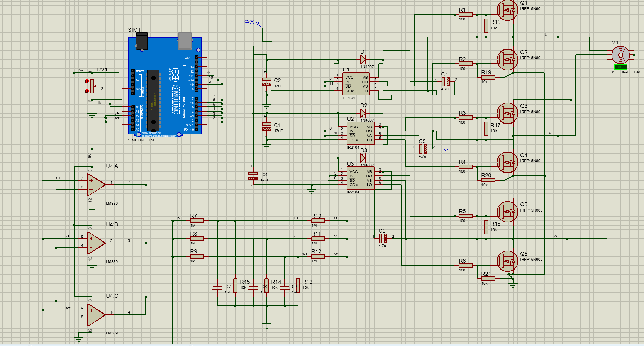
Task: Select gate resistor R3 symbol
Action: pyautogui.click(x=466, y=117)
